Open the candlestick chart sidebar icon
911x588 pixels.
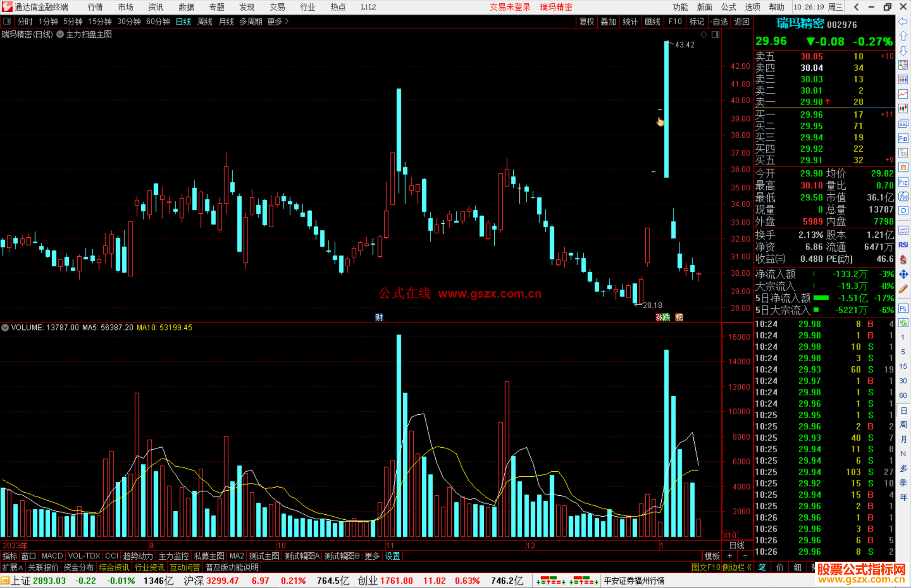[x=903, y=109]
